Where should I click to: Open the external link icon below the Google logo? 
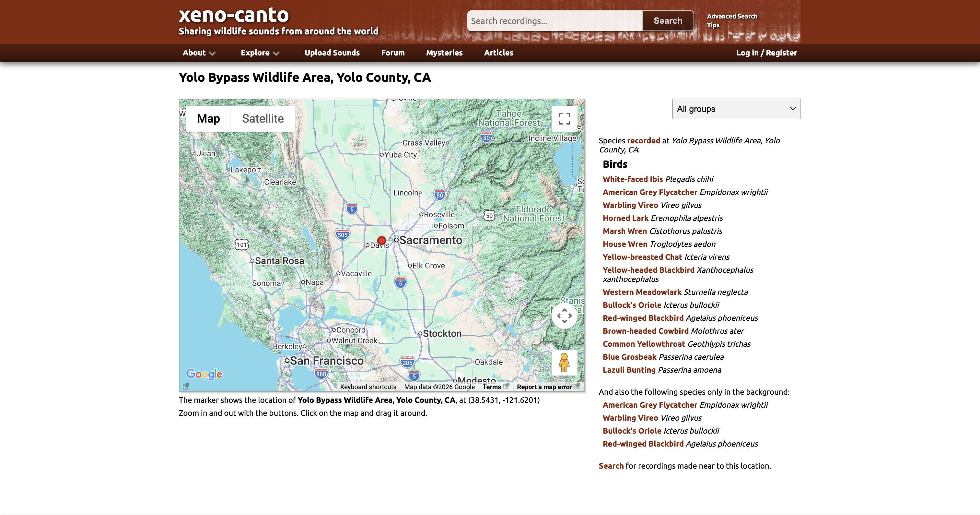pyautogui.click(x=186, y=386)
